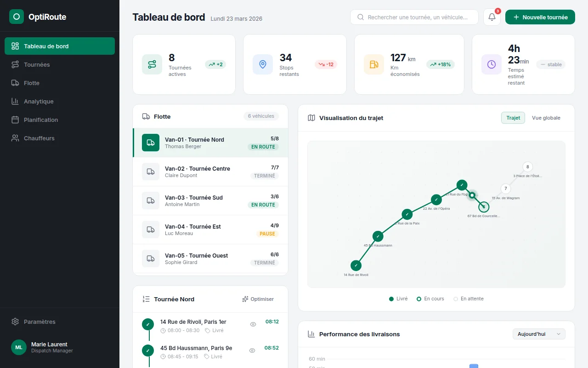Click the OptiRoute logo icon
This screenshot has height=368, width=588.
pyautogui.click(x=17, y=17)
